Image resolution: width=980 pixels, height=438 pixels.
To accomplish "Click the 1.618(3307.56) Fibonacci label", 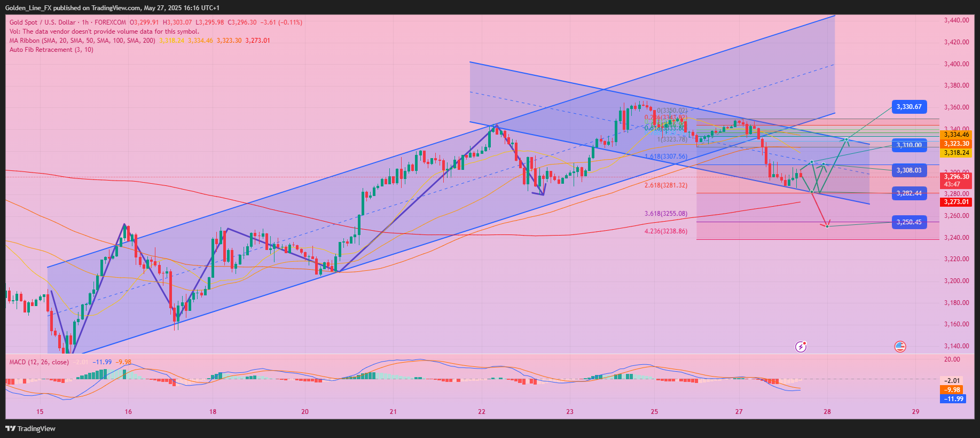I will pos(666,157).
